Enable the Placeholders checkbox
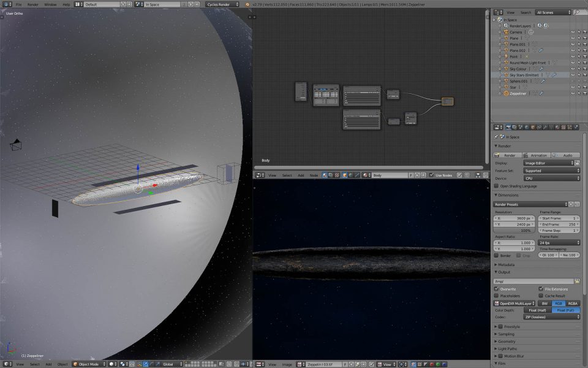588x368 pixels. click(x=497, y=296)
